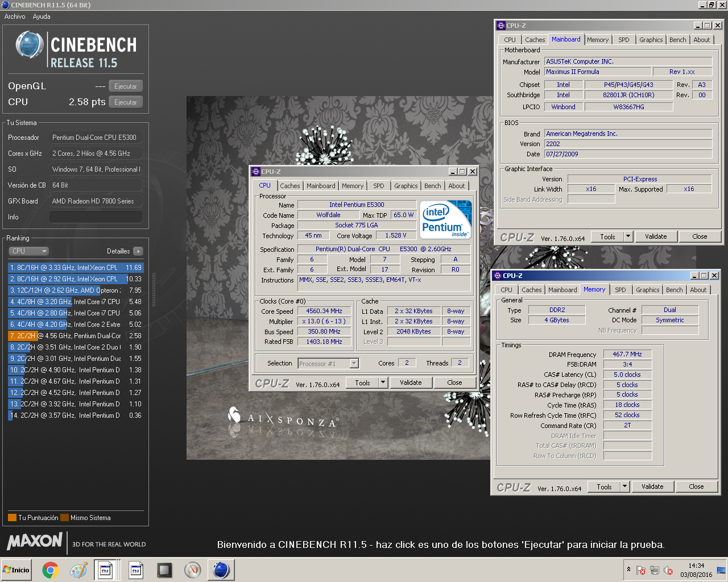Launch Paint from the taskbar palette icon

click(78, 570)
